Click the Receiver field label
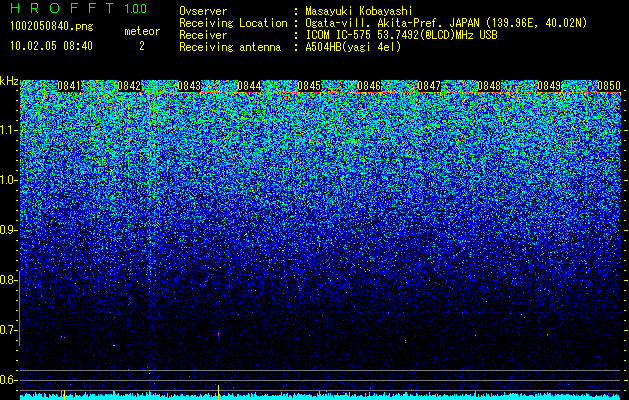This screenshot has height=400, width=629. tap(203, 35)
